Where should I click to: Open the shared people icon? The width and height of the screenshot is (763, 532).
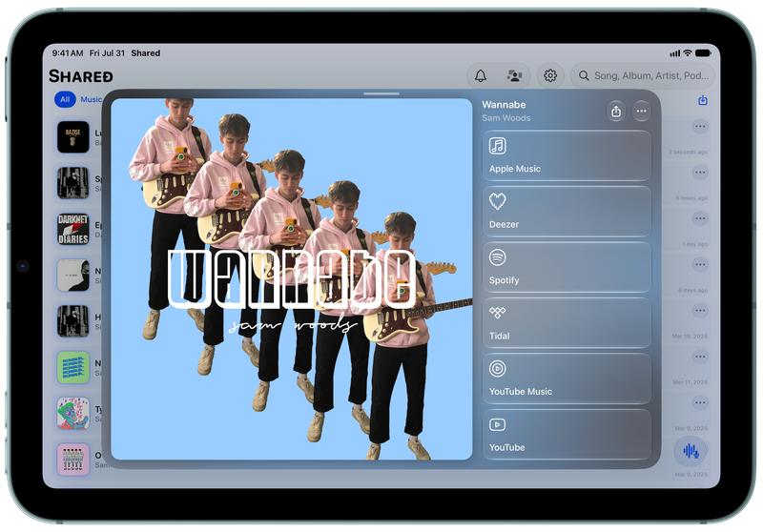point(515,76)
